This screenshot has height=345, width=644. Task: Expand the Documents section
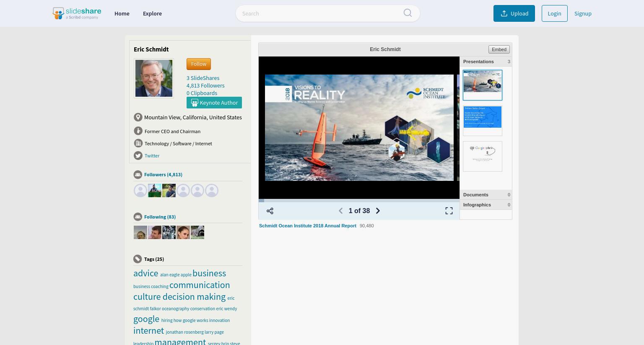tap(486, 195)
